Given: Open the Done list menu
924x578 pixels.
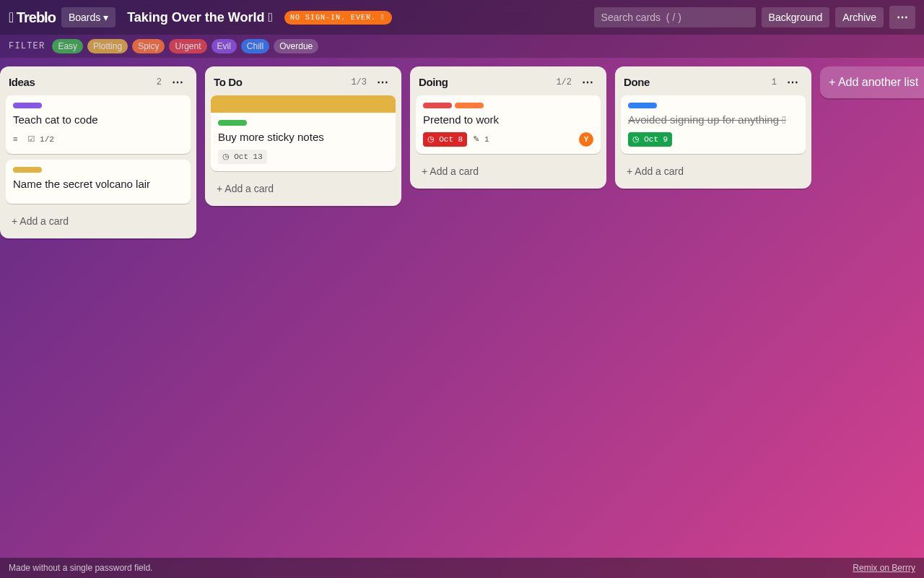Looking at the screenshot, I should [x=793, y=82].
